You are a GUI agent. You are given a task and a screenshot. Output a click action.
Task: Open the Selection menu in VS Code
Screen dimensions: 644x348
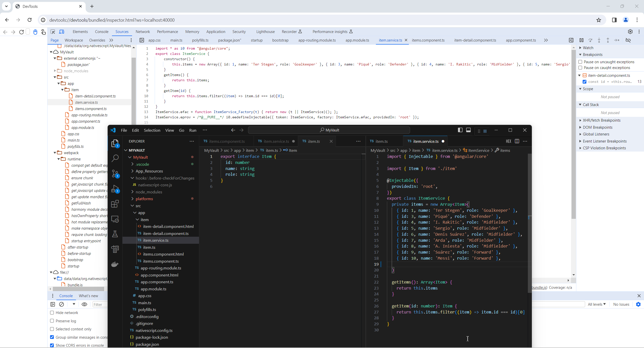pyautogui.click(x=152, y=130)
